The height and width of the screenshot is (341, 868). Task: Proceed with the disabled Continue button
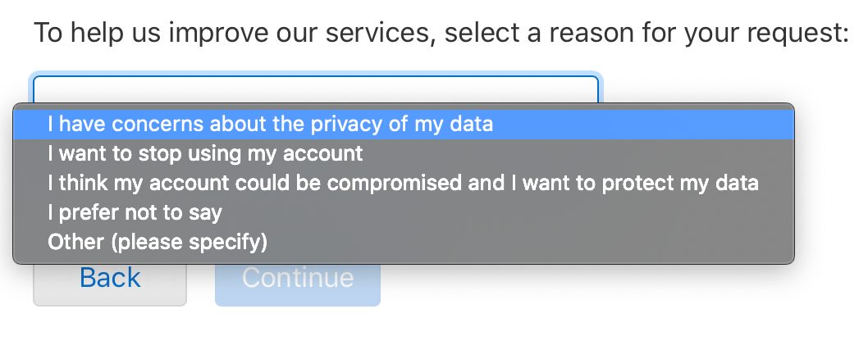pyautogui.click(x=298, y=278)
